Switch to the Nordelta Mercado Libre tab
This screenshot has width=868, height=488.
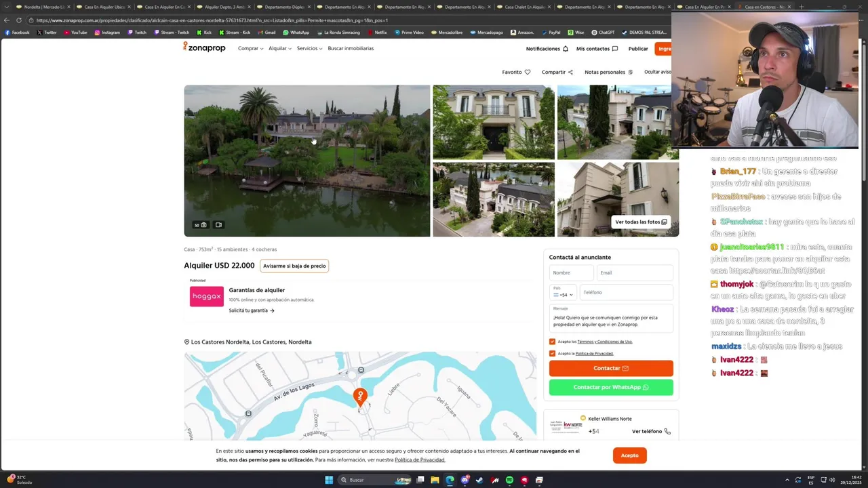[43, 7]
